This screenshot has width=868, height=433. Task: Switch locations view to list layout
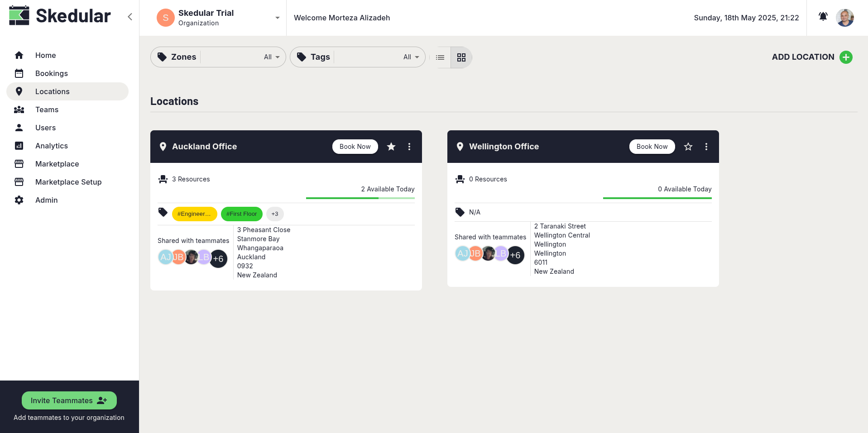pyautogui.click(x=440, y=57)
